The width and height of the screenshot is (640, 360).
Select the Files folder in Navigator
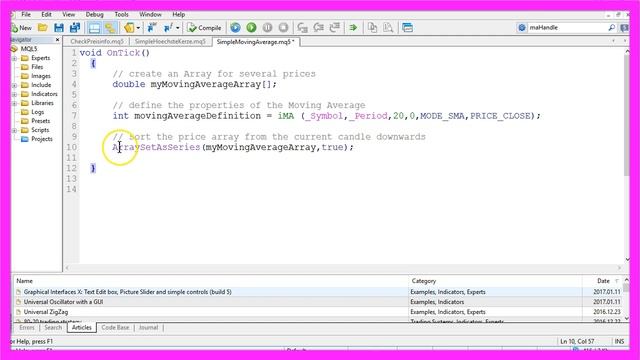coord(37,67)
